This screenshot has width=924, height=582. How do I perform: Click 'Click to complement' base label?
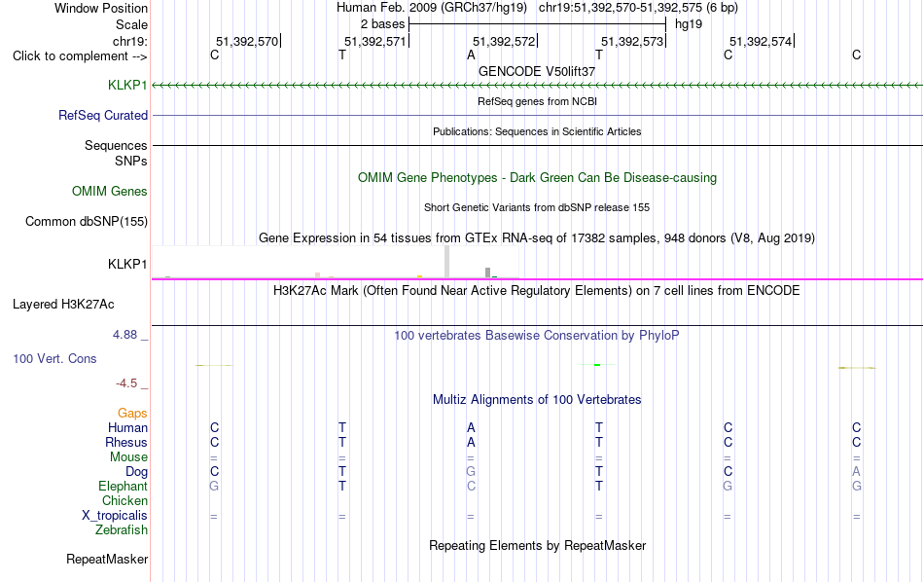click(x=80, y=56)
